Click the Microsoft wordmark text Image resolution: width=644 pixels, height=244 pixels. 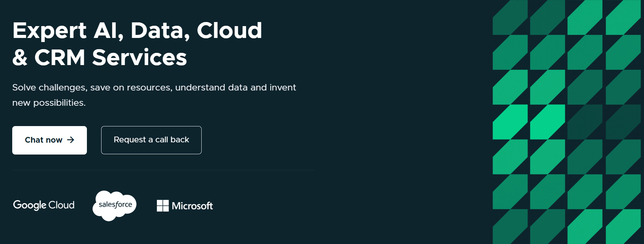[192, 206]
